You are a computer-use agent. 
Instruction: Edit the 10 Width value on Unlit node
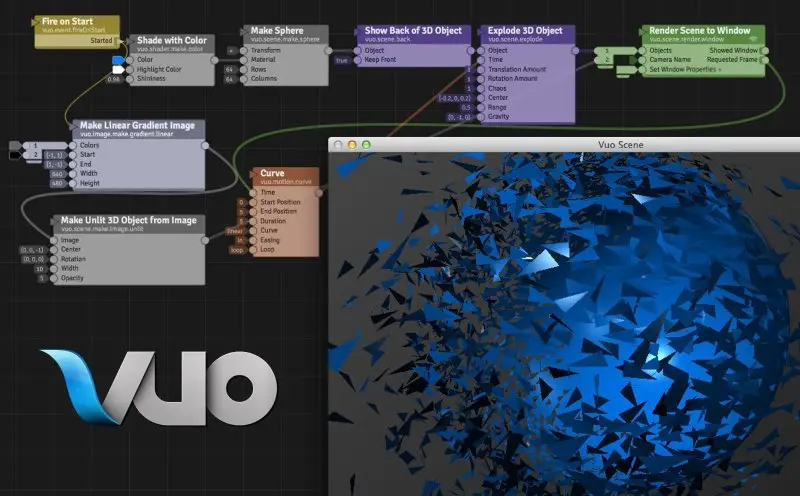pyautogui.click(x=39, y=269)
